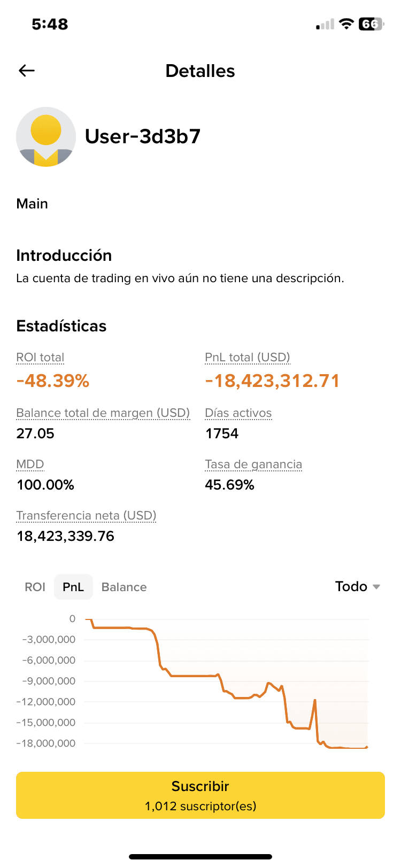Tap the ROI total label for info
Viewport: 401px width, 868px height.
(x=40, y=357)
